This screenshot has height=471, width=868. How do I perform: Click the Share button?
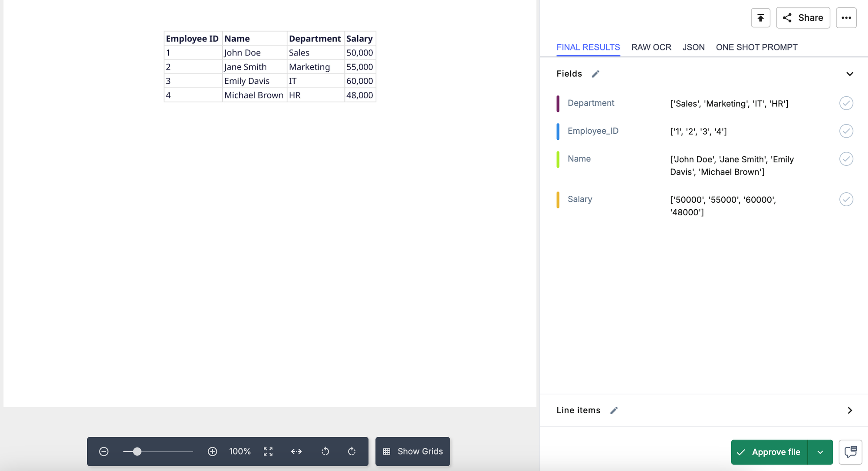pyautogui.click(x=803, y=18)
